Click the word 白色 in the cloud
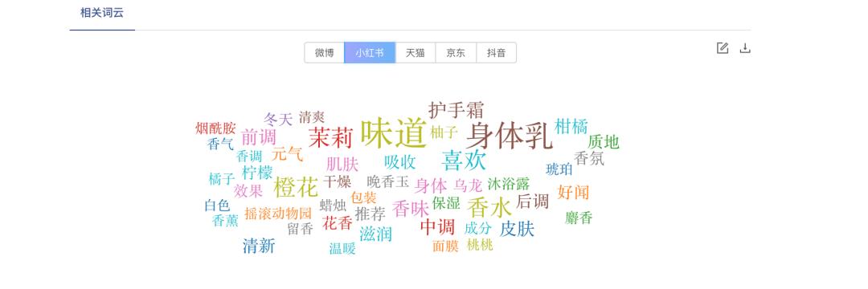The height and width of the screenshot is (289, 868). [217, 206]
